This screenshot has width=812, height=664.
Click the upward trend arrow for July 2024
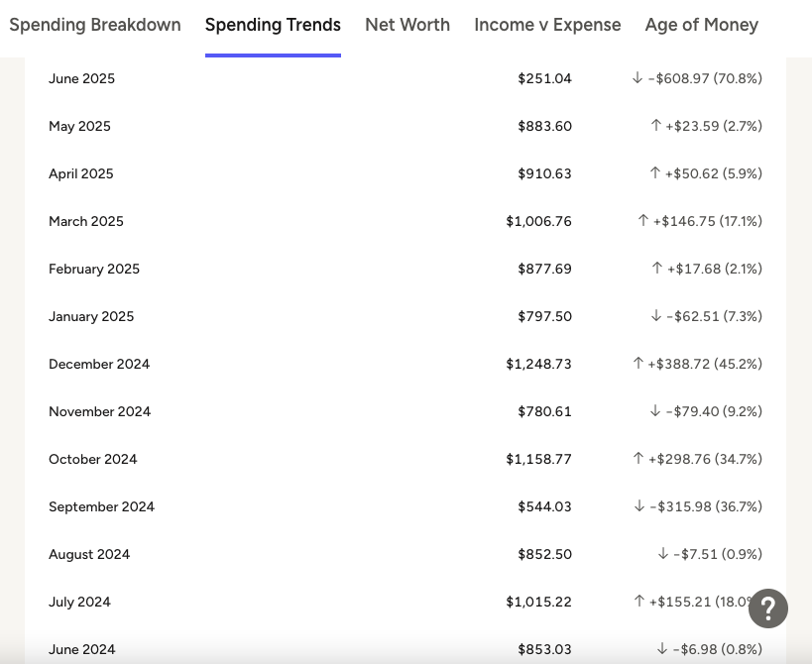640,602
